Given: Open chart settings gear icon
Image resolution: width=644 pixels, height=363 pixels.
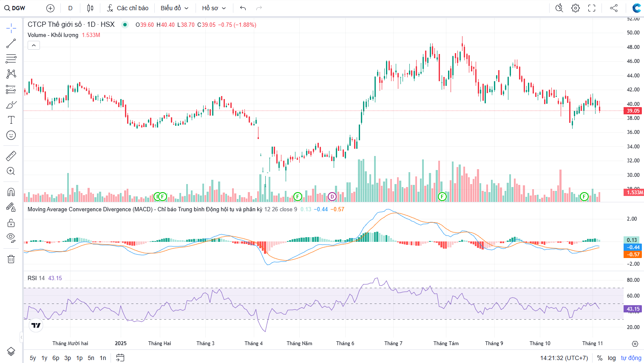Looking at the screenshot, I should pos(576,8).
